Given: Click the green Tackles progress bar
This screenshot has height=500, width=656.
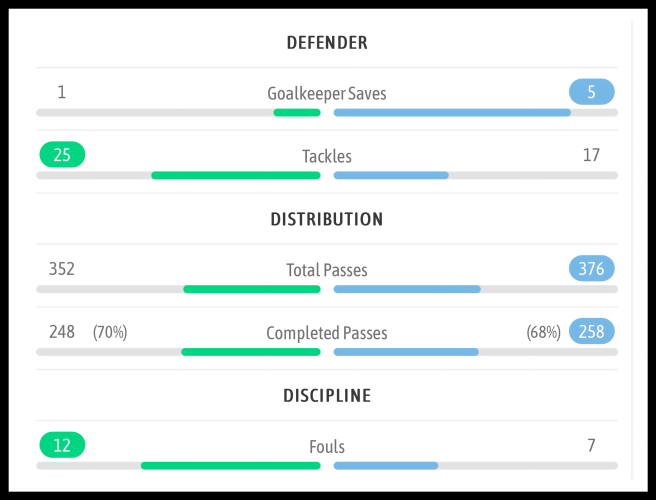Looking at the screenshot, I should (x=236, y=175).
